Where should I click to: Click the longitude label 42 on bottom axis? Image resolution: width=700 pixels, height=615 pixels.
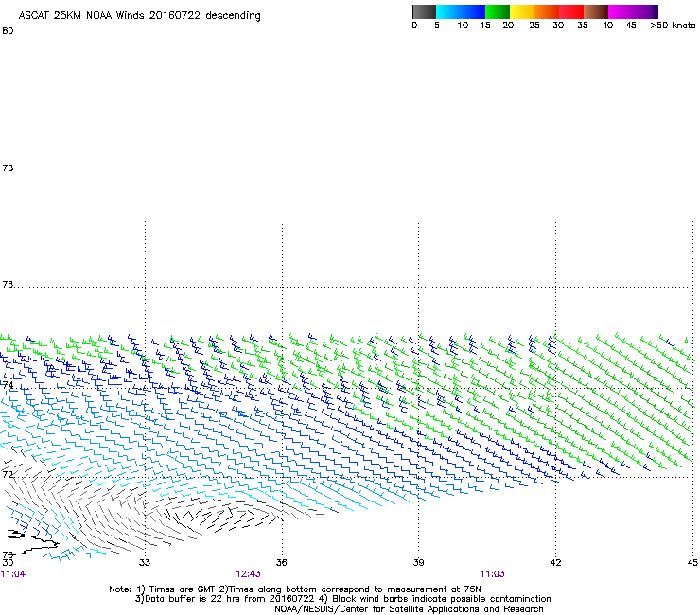[555, 562]
